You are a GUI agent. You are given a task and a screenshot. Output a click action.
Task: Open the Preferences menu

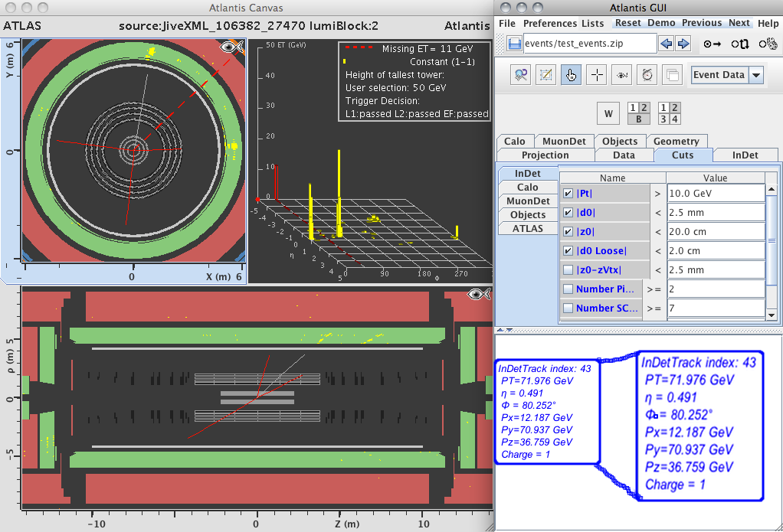549,23
